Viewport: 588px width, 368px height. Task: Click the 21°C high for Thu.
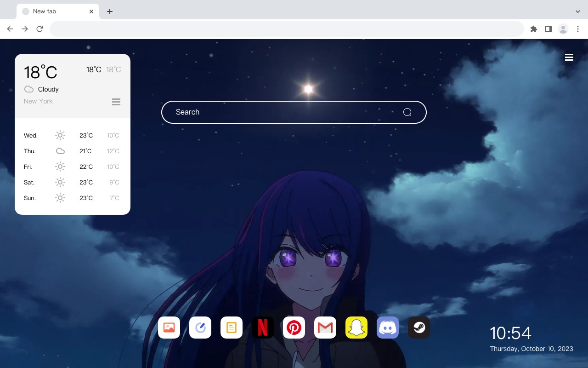(86, 151)
